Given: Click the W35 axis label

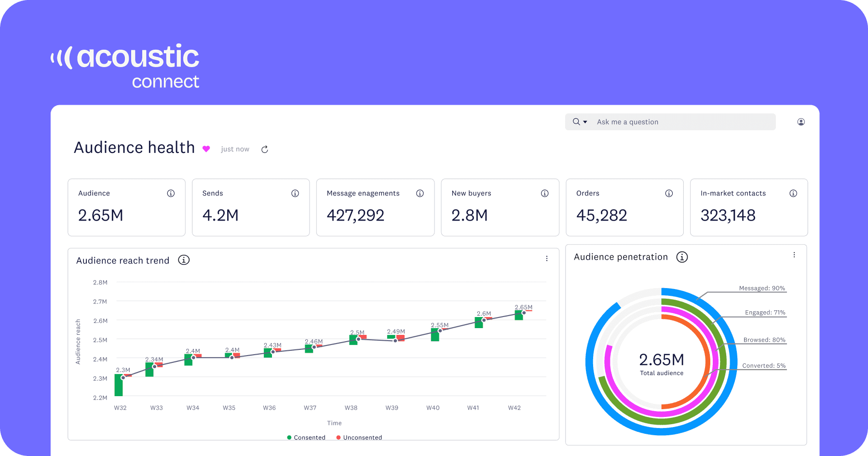Looking at the screenshot, I should pyautogui.click(x=229, y=408).
